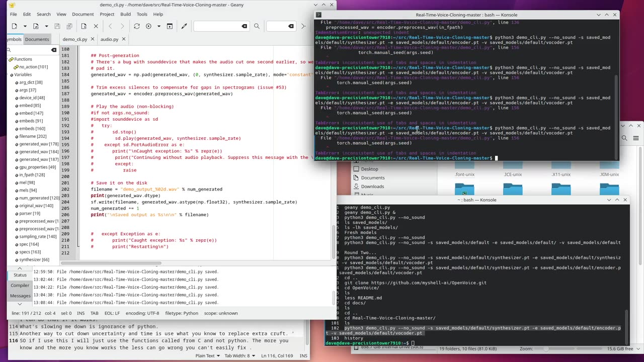Select the audio.py editor tab

coord(109,39)
